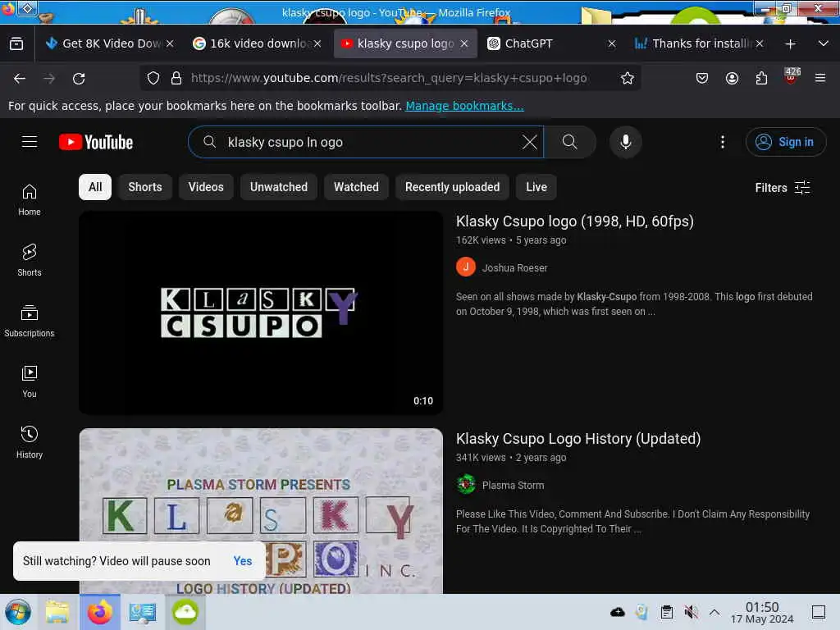The image size is (840, 630).
Task: Close the ChatGPT tab
Action: click(x=612, y=44)
